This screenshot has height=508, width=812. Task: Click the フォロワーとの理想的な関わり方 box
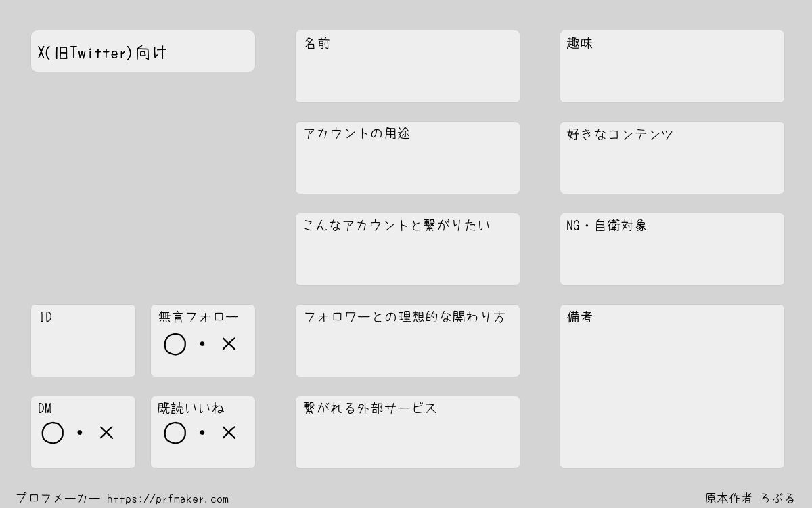(x=407, y=341)
